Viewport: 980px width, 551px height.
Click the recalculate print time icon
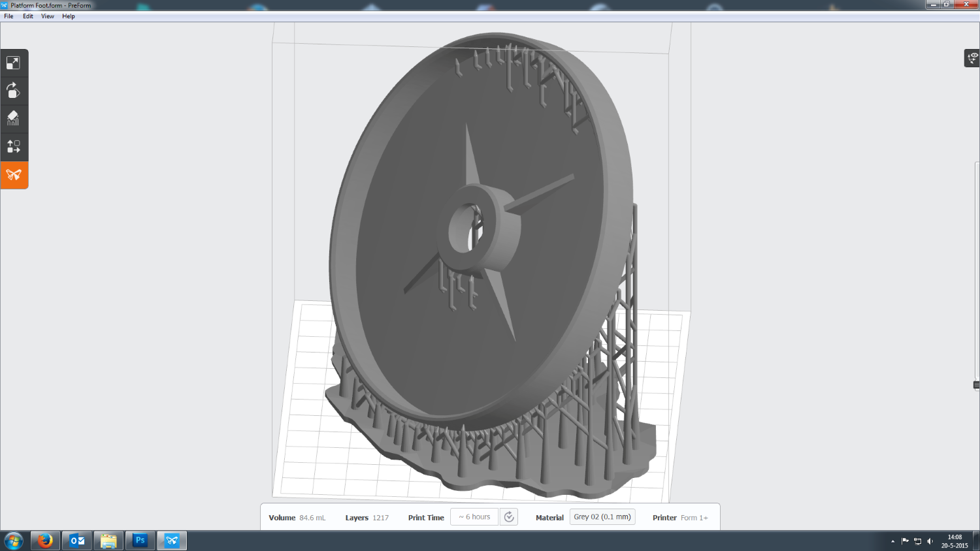[x=509, y=517]
